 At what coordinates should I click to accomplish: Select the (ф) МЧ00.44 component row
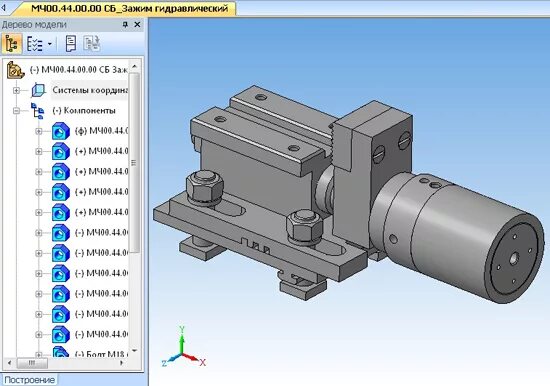[x=101, y=131]
